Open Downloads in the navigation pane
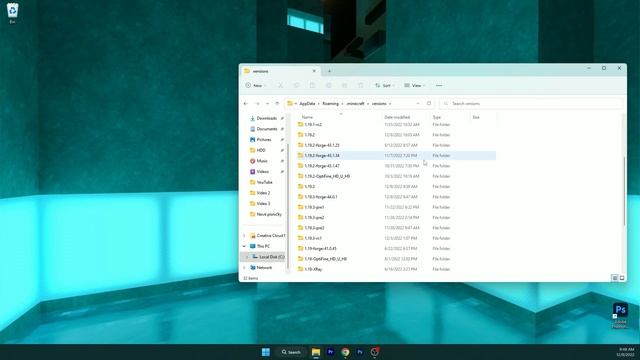Screen dimensions: 640x360 coord(267,118)
